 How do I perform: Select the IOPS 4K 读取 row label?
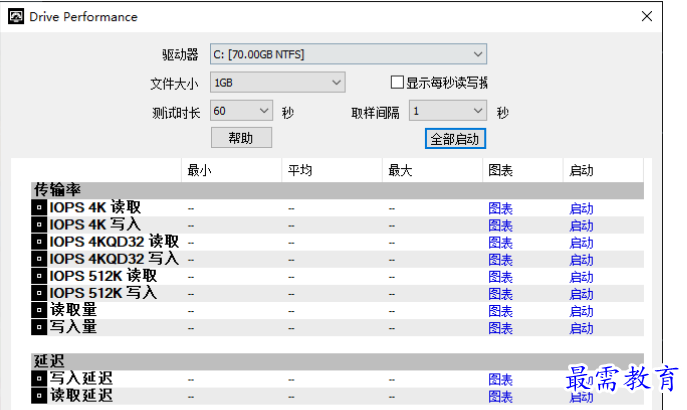click(x=95, y=207)
